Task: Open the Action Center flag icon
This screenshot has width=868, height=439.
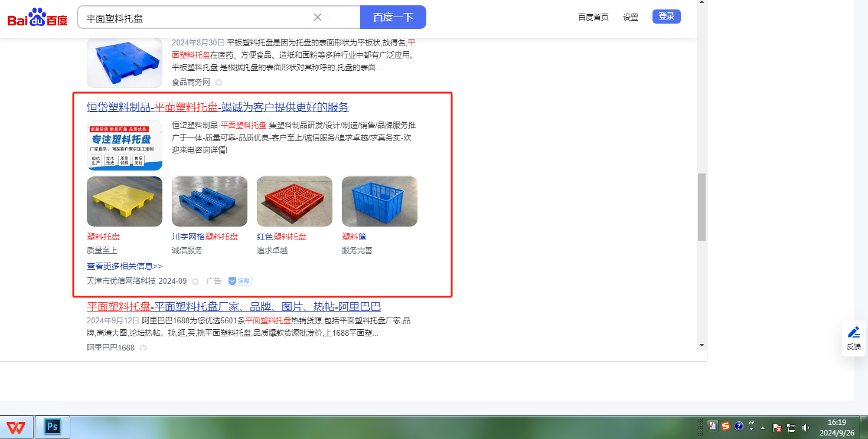Action: (777, 427)
